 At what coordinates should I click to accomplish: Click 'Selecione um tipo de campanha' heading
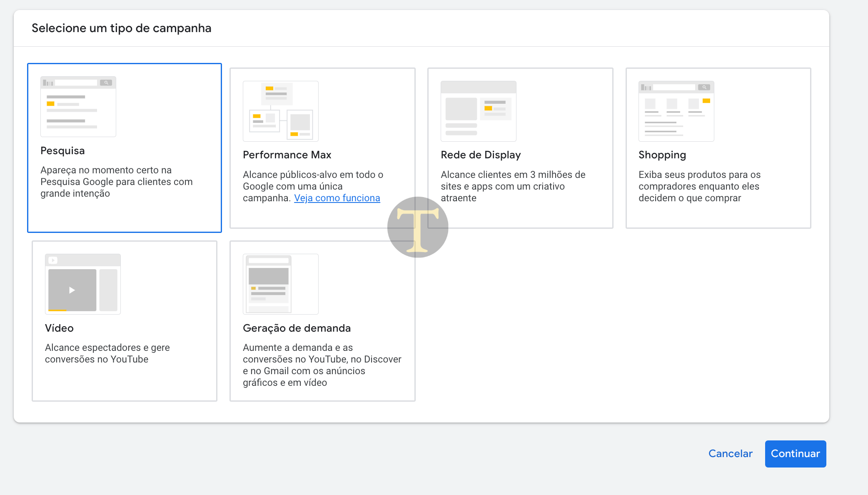[122, 28]
